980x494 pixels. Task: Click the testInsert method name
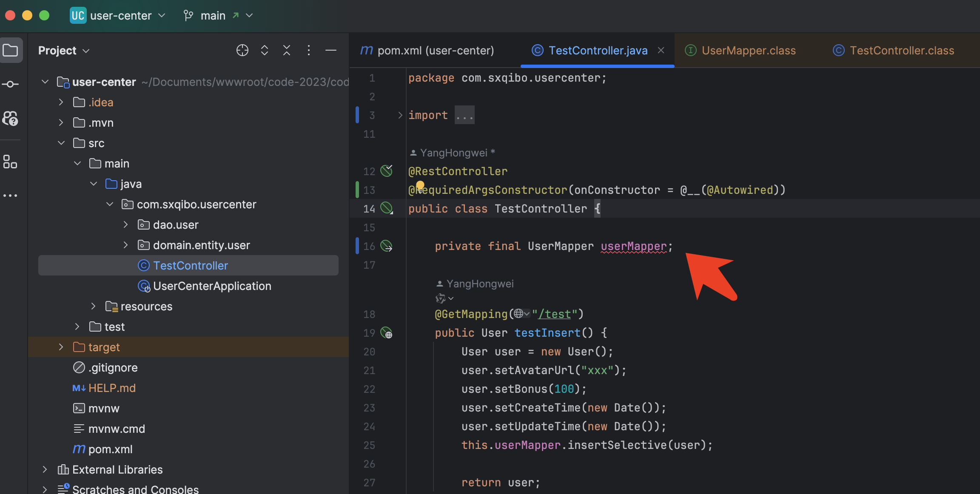[x=547, y=333]
